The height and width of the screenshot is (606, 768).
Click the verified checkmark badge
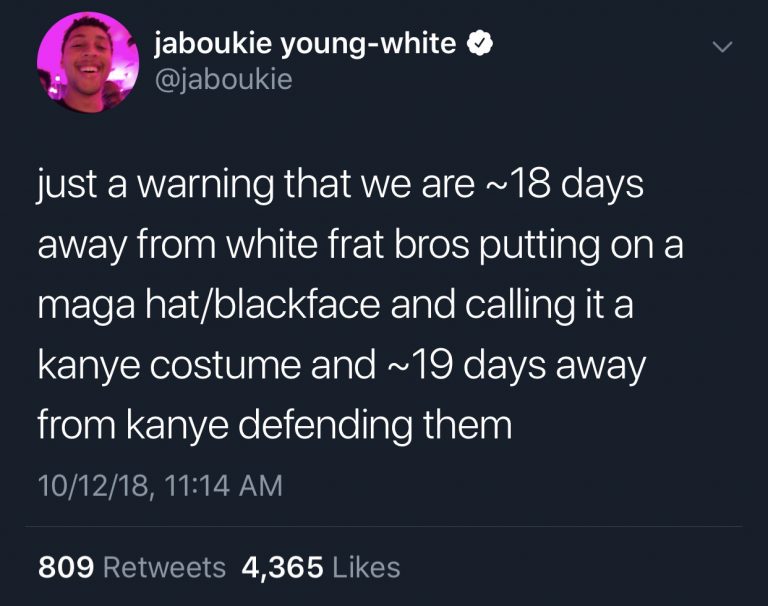click(x=481, y=44)
